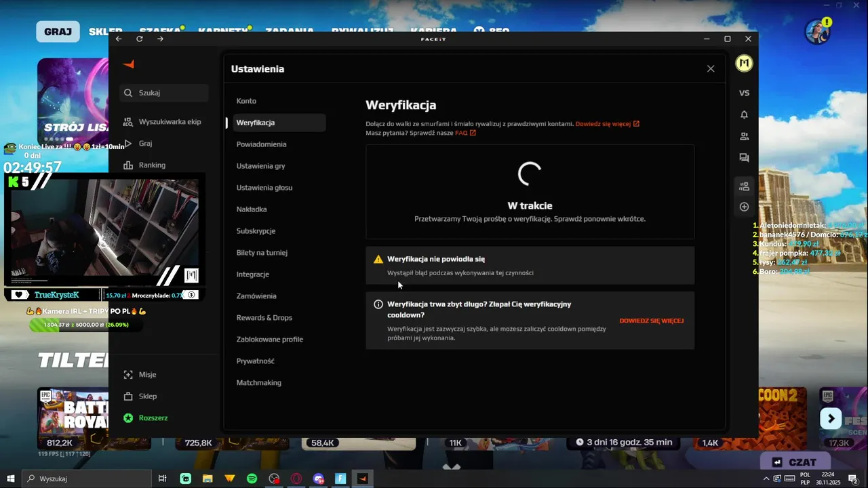Open Zablokowane profile settings
The height and width of the screenshot is (488, 868).
270,340
